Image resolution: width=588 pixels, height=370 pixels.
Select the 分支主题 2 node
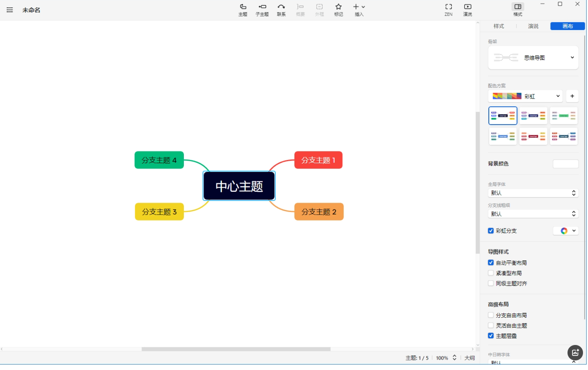319,212
